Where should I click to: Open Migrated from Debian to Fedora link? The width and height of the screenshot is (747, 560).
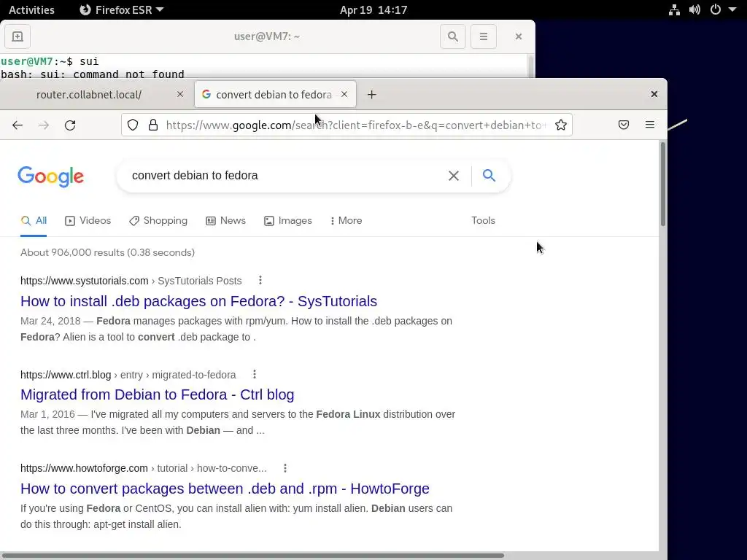point(158,394)
